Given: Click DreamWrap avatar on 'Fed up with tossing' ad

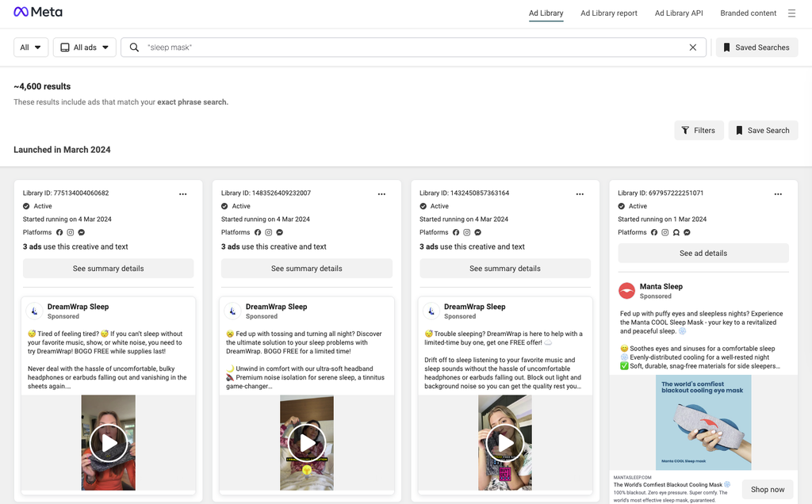Looking at the screenshot, I should click(233, 311).
